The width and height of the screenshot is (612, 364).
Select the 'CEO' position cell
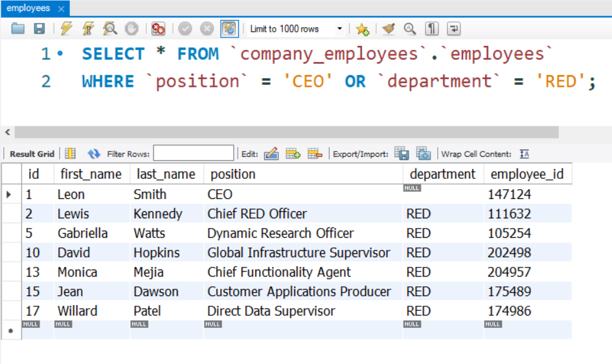(x=303, y=194)
